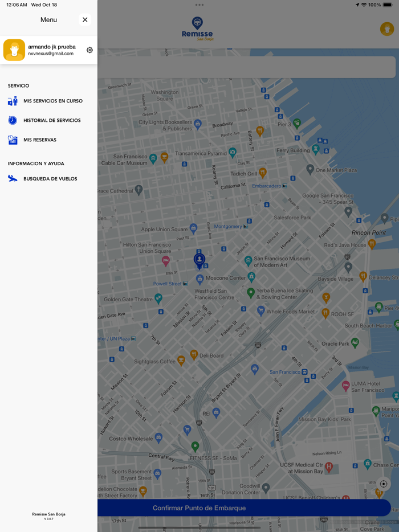This screenshot has width=399, height=532.
Task: Tap City Lights Booksellers marker
Action: click(x=198, y=124)
